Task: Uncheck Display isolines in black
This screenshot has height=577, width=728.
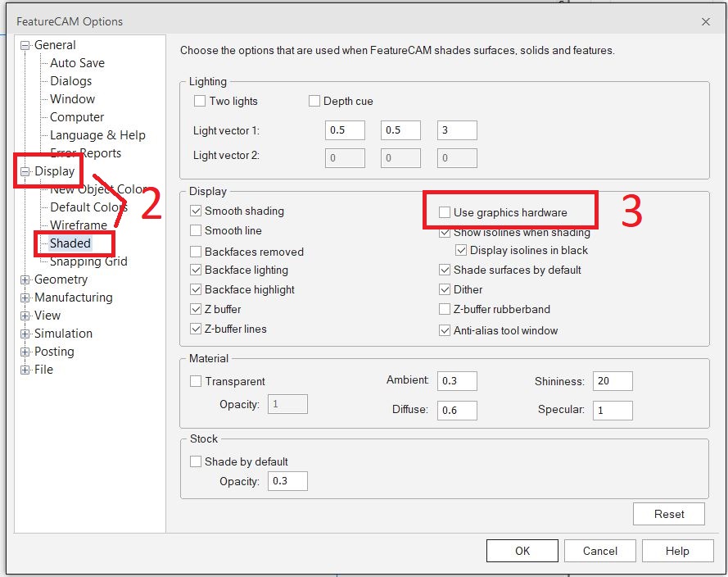Action: 462,250
